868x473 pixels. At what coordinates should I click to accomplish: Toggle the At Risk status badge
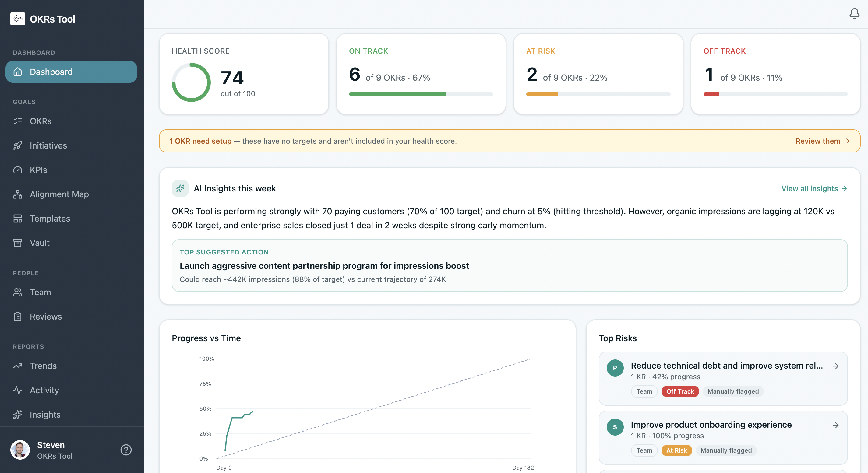(676, 450)
